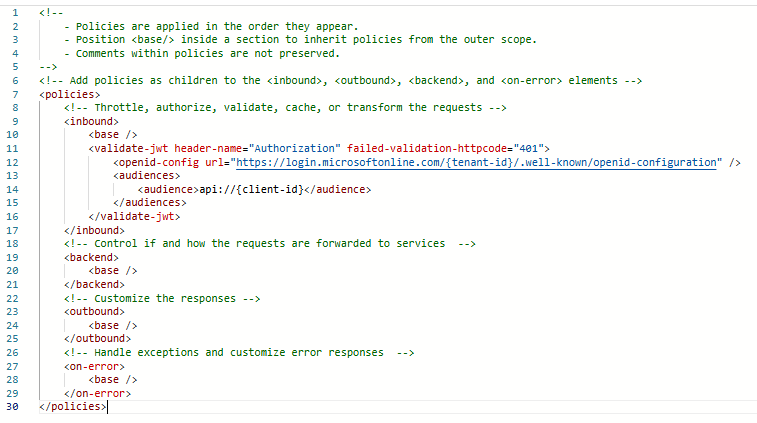Click the closing </outbound> tag
This screenshot has height=423, width=757.
(98, 338)
